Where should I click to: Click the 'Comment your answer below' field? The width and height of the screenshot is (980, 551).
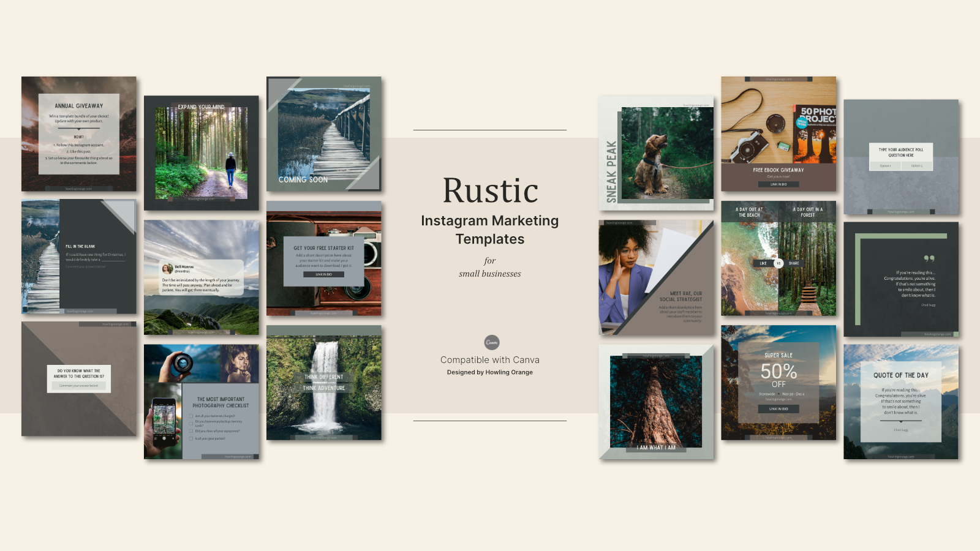[x=80, y=386]
